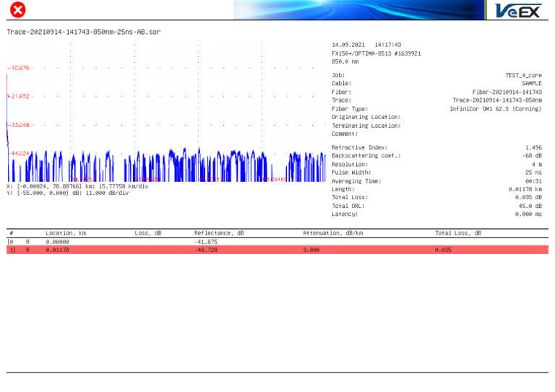The height and width of the screenshot is (392, 555).
Task: Click pulse width value 25 ns
Action: (x=533, y=173)
